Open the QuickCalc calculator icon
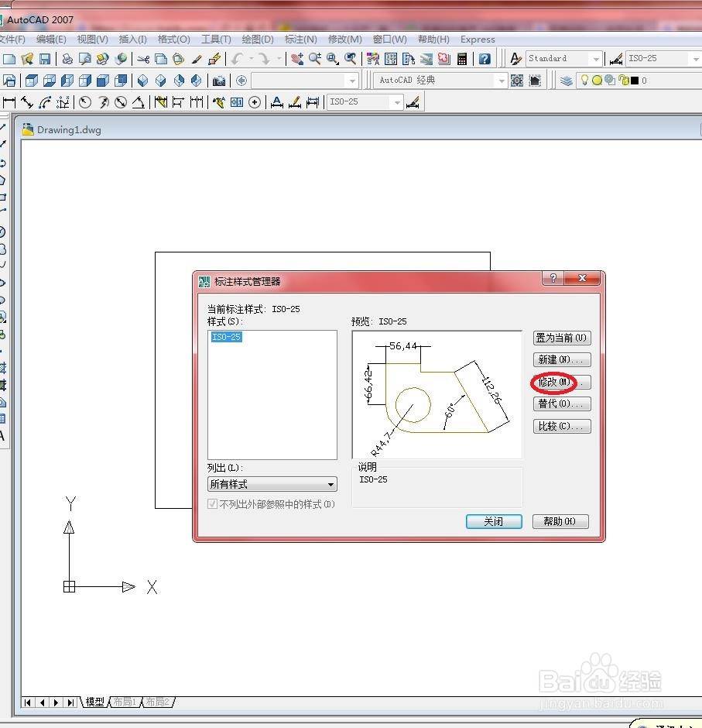This screenshot has width=702, height=728. 462,59
